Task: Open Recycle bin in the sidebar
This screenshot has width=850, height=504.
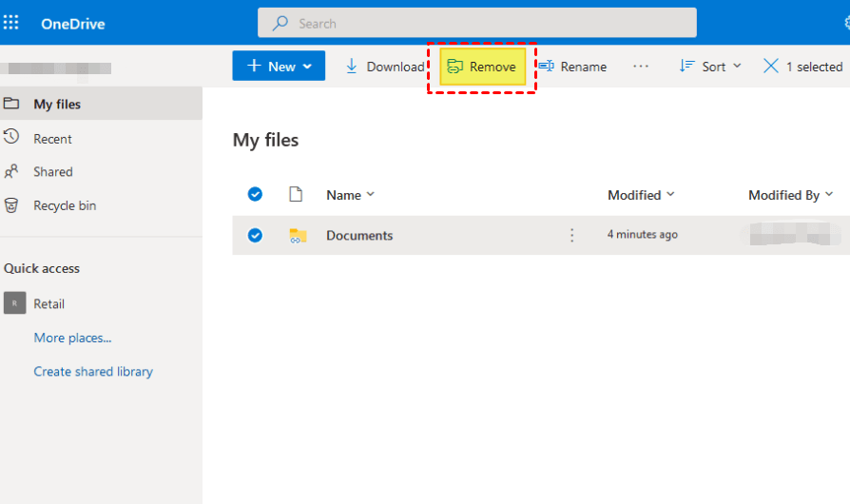Action: [x=64, y=205]
